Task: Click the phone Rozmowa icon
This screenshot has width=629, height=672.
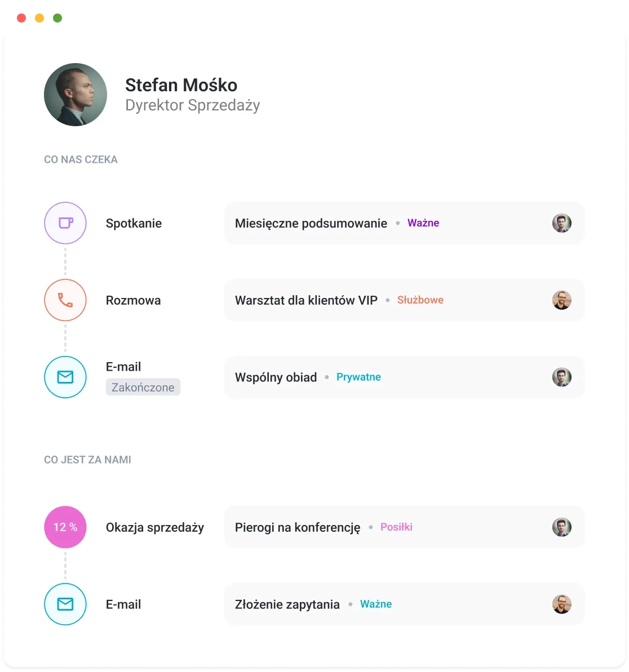Action: click(x=65, y=300)
